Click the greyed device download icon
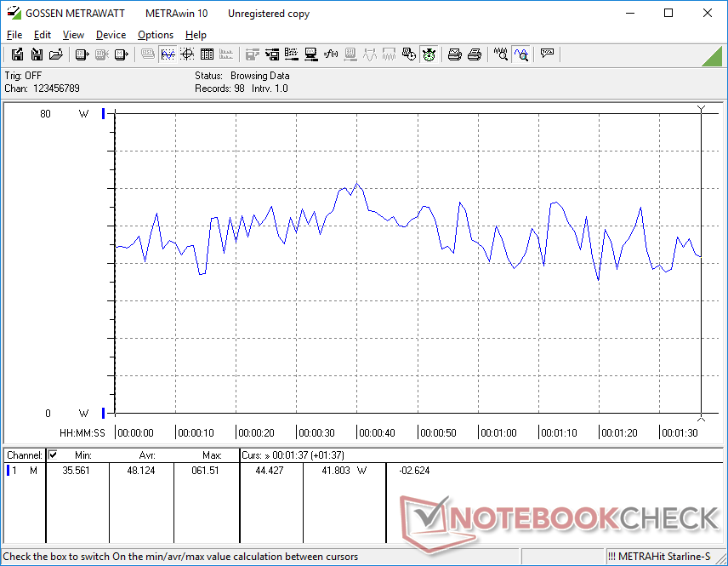Viewport: 728px width, 566px height. click(350, 54)
